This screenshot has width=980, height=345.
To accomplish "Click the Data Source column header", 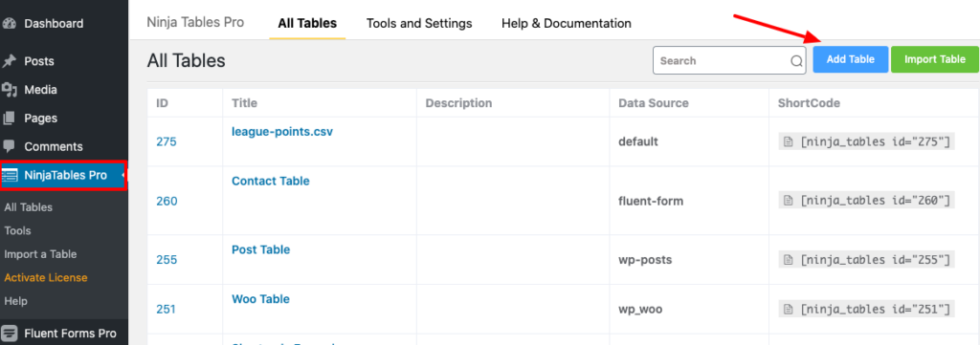I will coord(653,103).
